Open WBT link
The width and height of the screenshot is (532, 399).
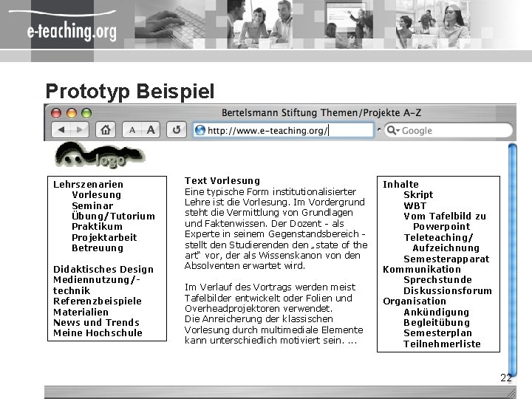[x=415, y=205]
